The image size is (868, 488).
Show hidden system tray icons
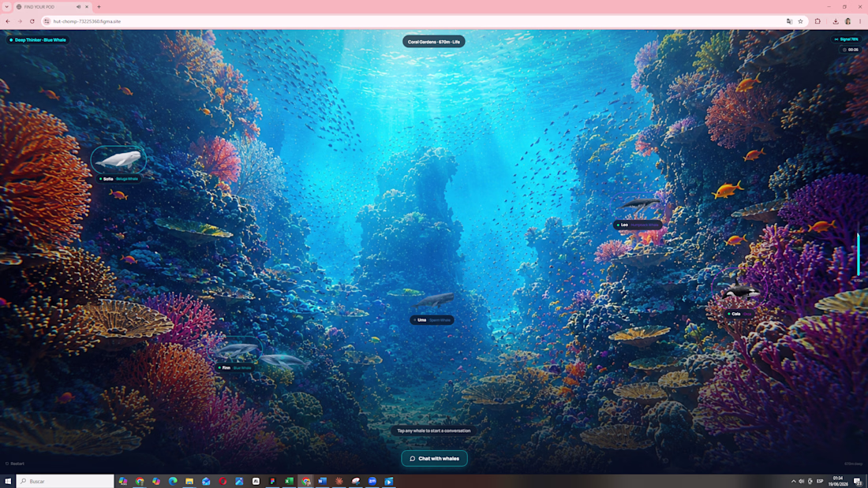click(x=793, y=482)
